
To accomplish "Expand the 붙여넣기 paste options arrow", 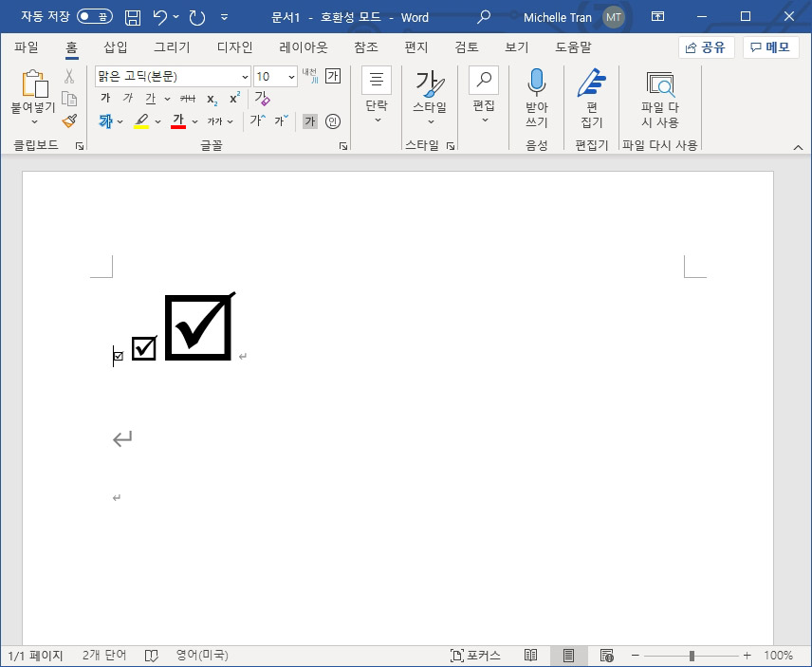I will pos(34,121).
